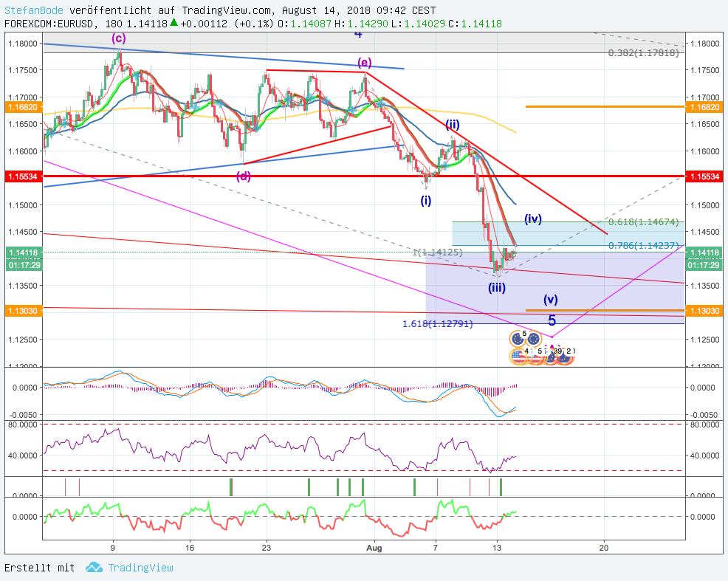
Task: Click 01:17:29 countdown label on left
Action: click(x=24, y=265)
